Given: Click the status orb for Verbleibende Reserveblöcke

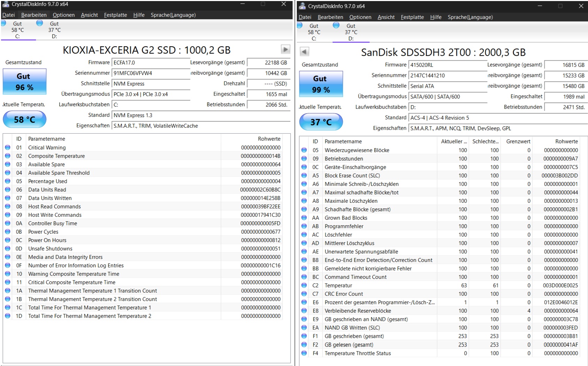Looking at the screenshot, I should click(x=304, y=311).
